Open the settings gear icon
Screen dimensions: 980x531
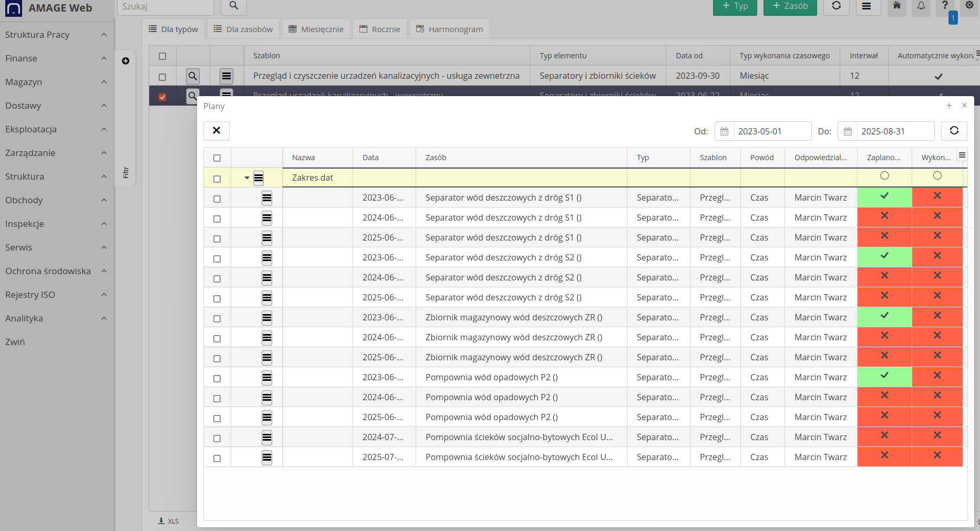point(969,5)
